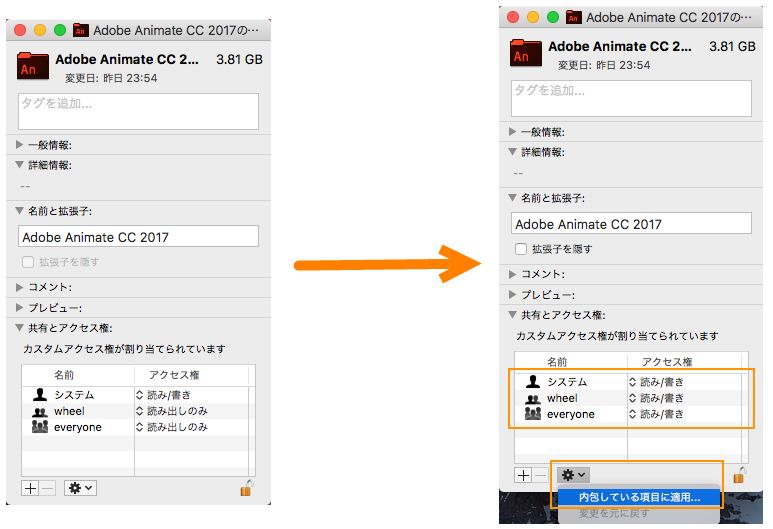Image resolution: width=773 pixels, height=529 pixels.
Task: Change everyone 読み出しのみ privilege in left window
Action: tap(172, 427)
